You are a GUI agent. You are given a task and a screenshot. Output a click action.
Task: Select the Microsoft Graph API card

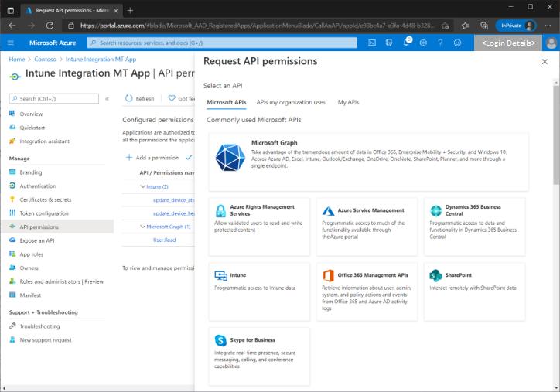369,162
